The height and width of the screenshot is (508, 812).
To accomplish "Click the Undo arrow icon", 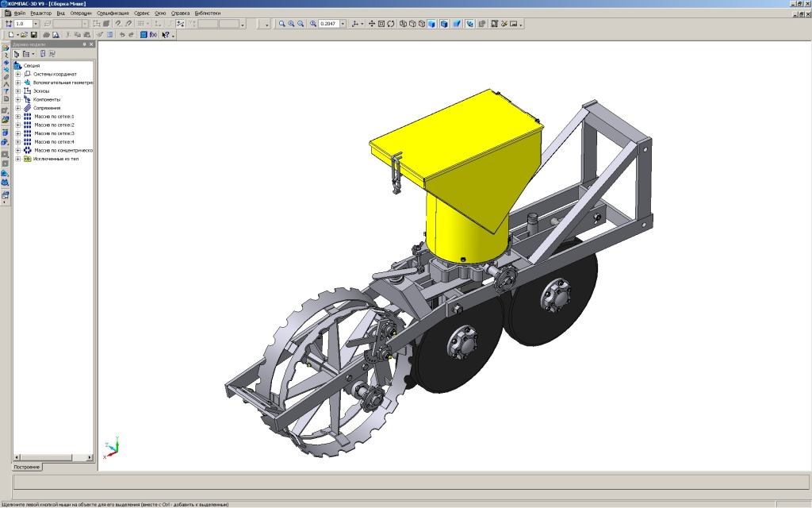I will click(121, 35).
